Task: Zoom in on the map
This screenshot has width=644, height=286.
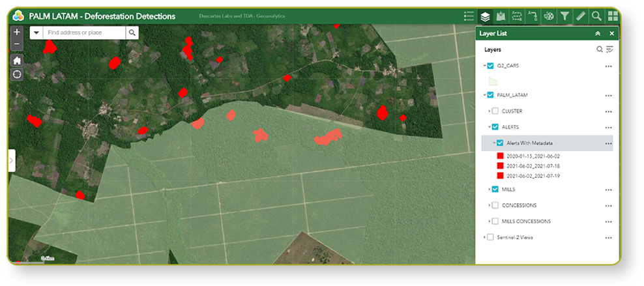Action: pos(17,32)
